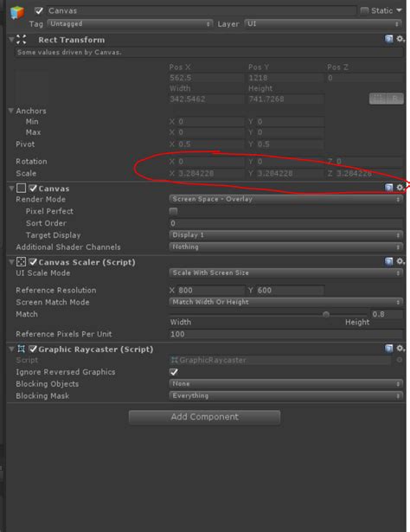Open the Static flags dropdown arrow
Screen dimensions: 410x532
[399, 10]
